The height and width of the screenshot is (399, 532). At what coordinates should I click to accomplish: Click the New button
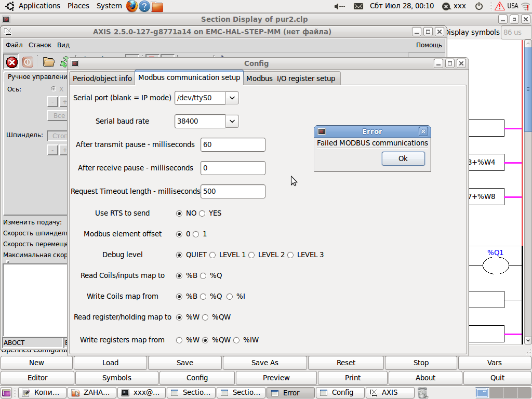click(x=37, y=363)
